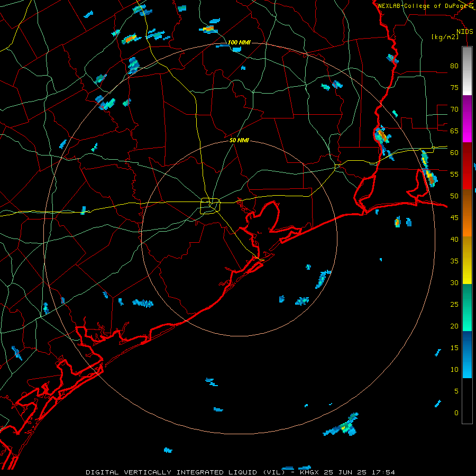Pick the green segment of the color scale
This screenshot has width=476, height=476.
[467, 307]
